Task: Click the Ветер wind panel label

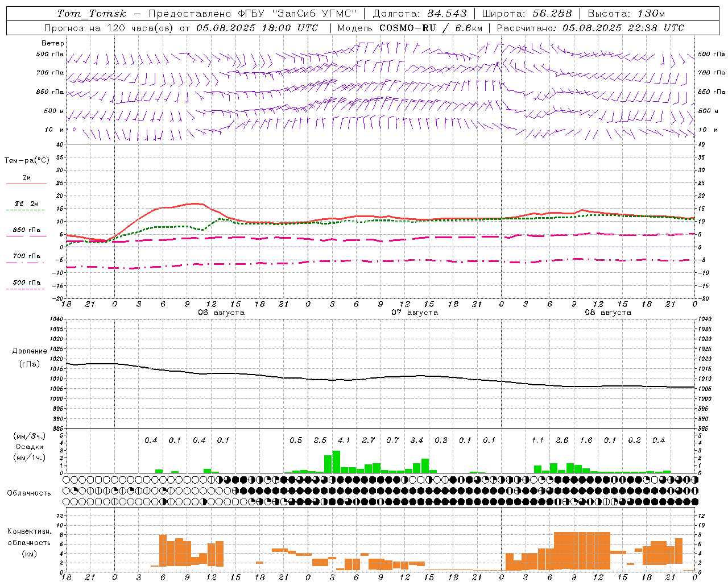Action: [53, 43]
